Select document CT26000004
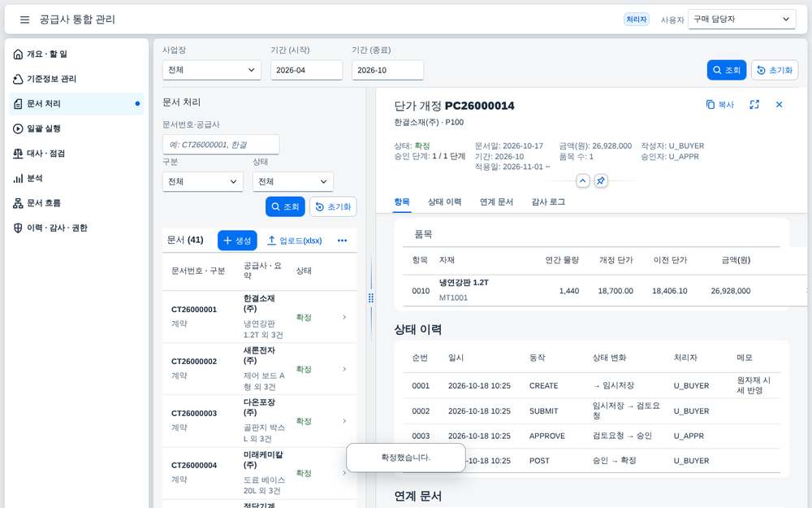812x508 pixels. click(194, 465)
